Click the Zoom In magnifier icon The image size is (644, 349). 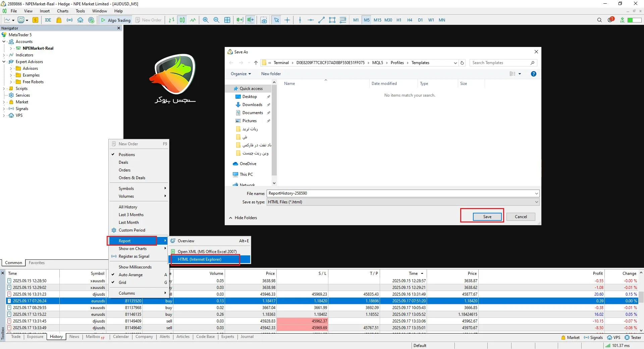tap(206, 20)
